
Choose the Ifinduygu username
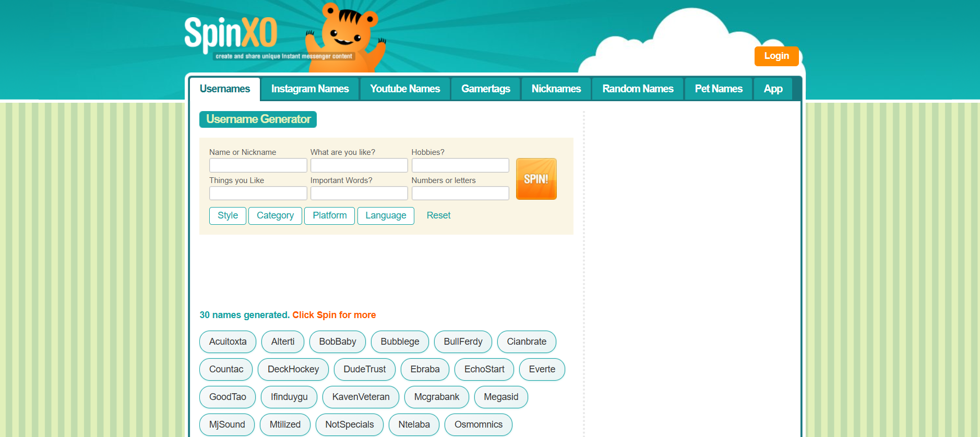[x=289, y=397]
